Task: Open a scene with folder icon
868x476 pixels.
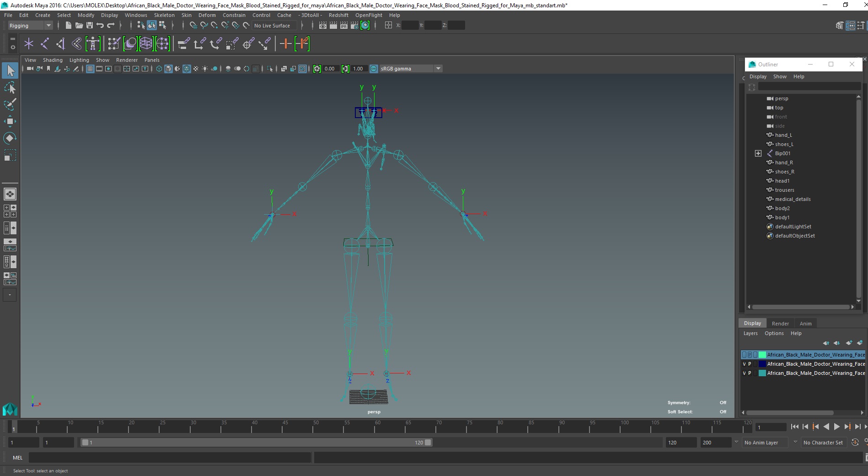Action: point(79,26)
